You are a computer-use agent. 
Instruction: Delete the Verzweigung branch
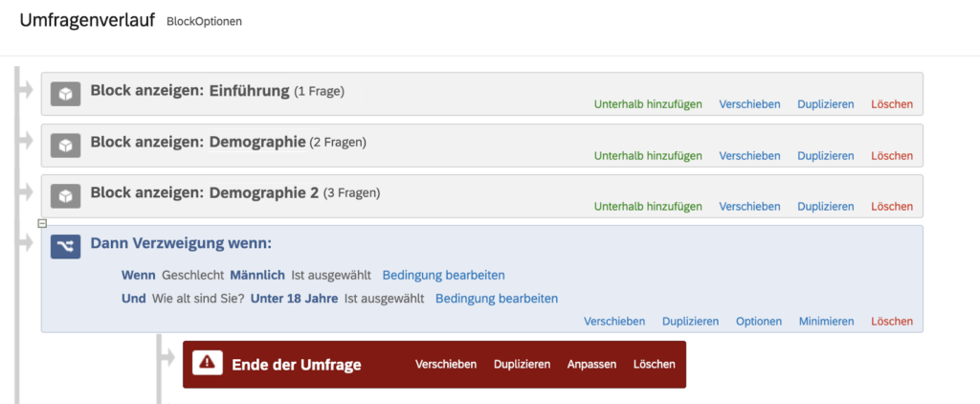coord(892,322)
